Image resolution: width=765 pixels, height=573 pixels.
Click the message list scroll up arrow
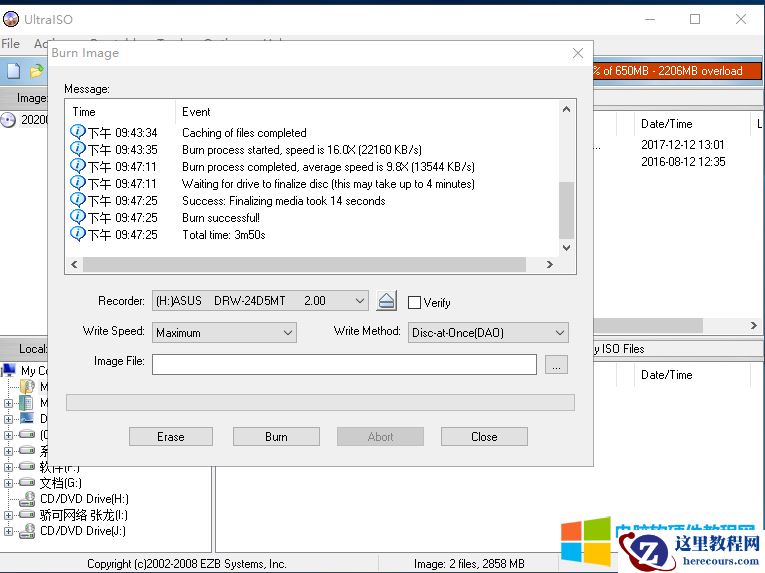566,109
